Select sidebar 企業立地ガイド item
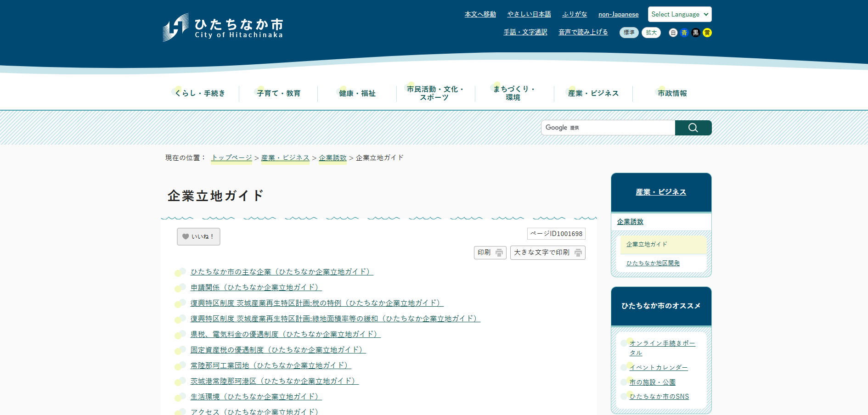 663,245
